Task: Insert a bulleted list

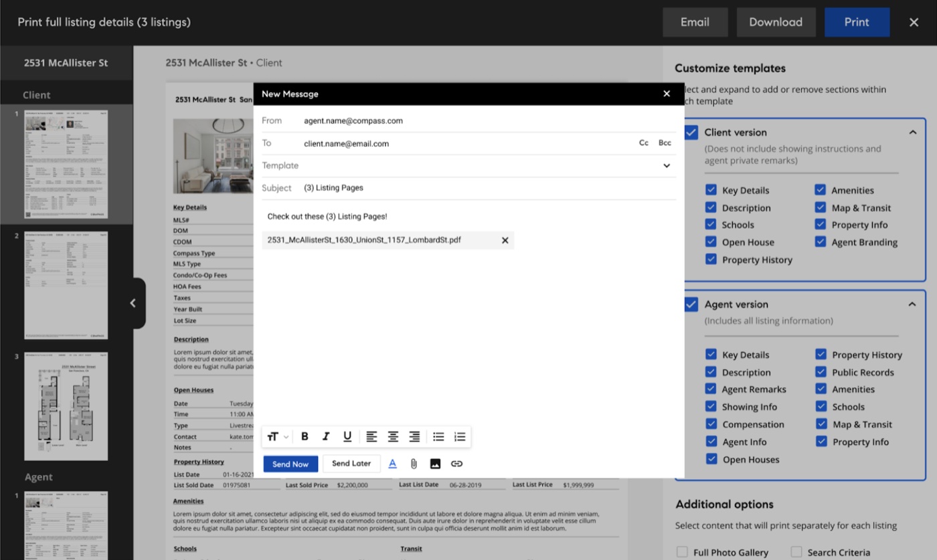Action: pyautogui.click(x=438, y=437)
